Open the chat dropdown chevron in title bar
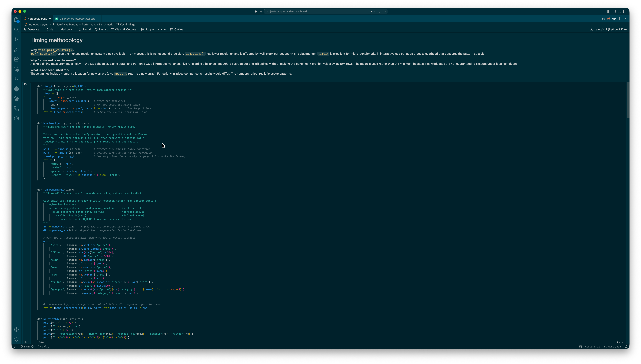 tap(385, 11)
